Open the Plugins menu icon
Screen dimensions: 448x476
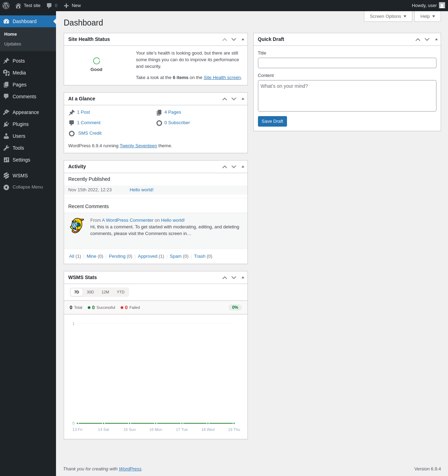tap(6, 124)
